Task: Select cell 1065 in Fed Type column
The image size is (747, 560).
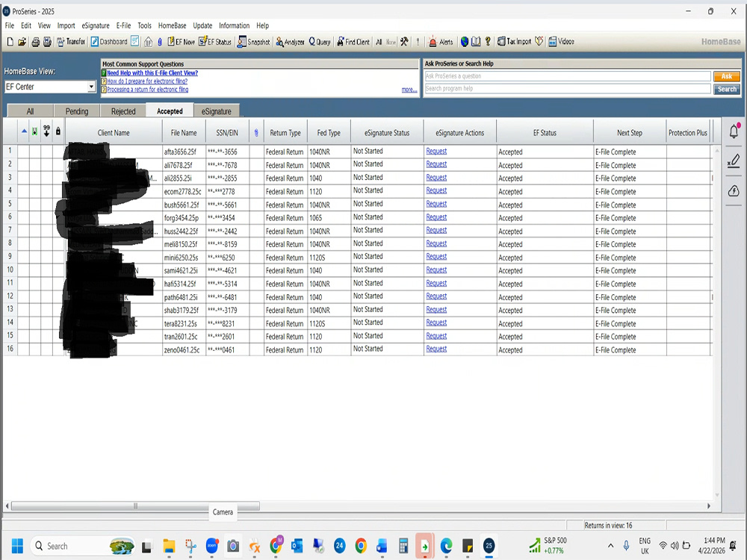Action: coord(315,218)
